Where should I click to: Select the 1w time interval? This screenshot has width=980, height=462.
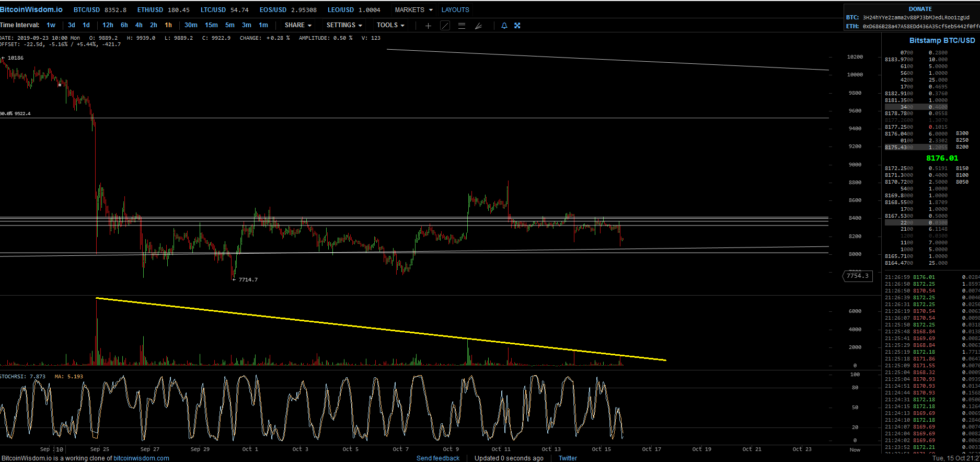pyautogui.click(x=51, y=25)
